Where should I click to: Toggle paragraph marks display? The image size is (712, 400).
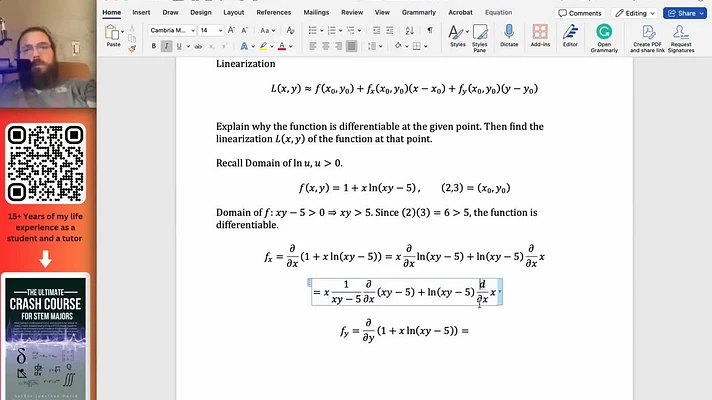[x=430, y=30]
